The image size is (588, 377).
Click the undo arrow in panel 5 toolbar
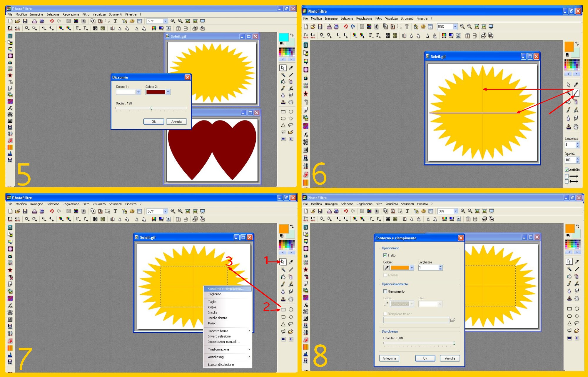[52, 21]
